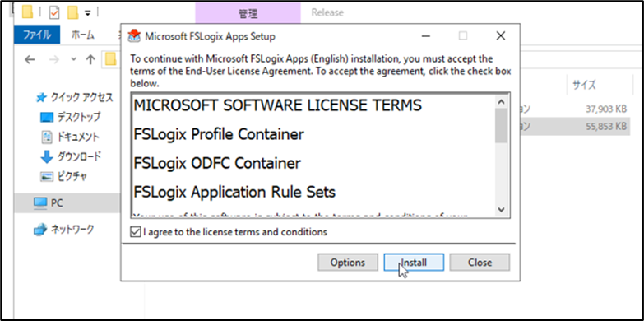644x321 pixels.
Task: Click the license scrollbar thumb
Action: pos(501,125)
